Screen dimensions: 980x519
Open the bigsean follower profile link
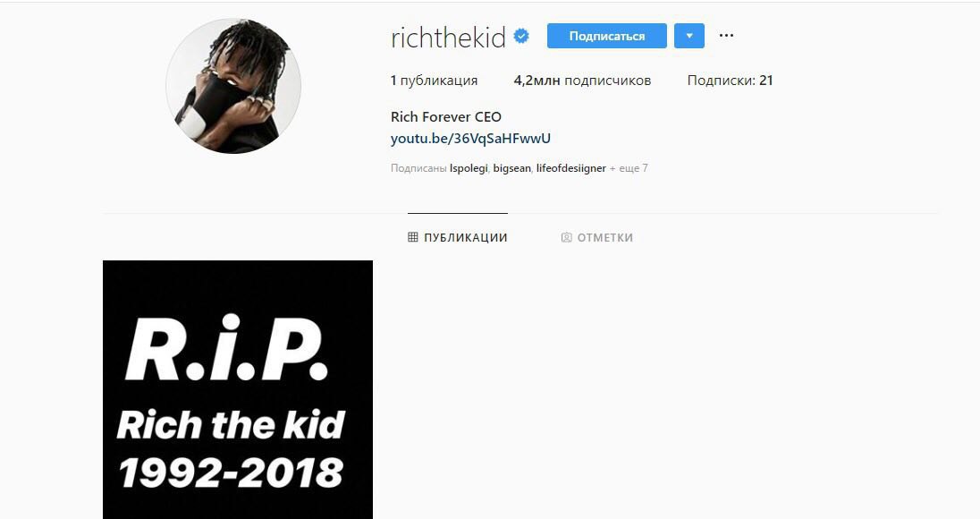[511, 168]
